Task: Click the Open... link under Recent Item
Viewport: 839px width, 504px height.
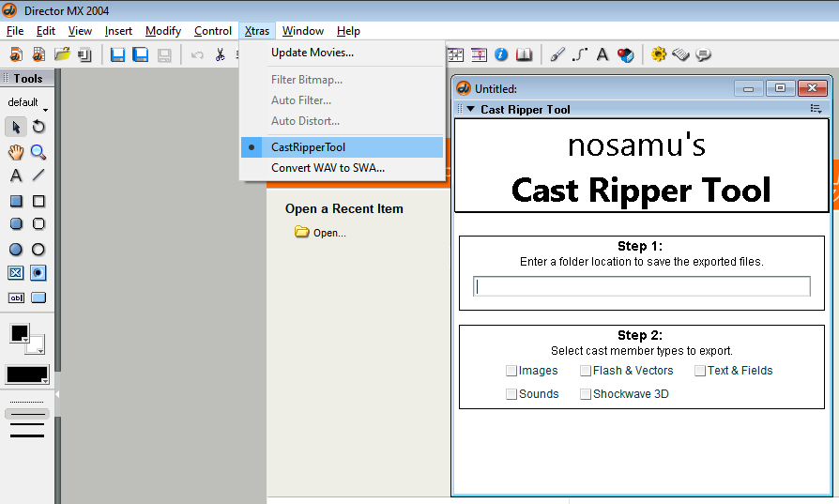Action: coord(329,233)
